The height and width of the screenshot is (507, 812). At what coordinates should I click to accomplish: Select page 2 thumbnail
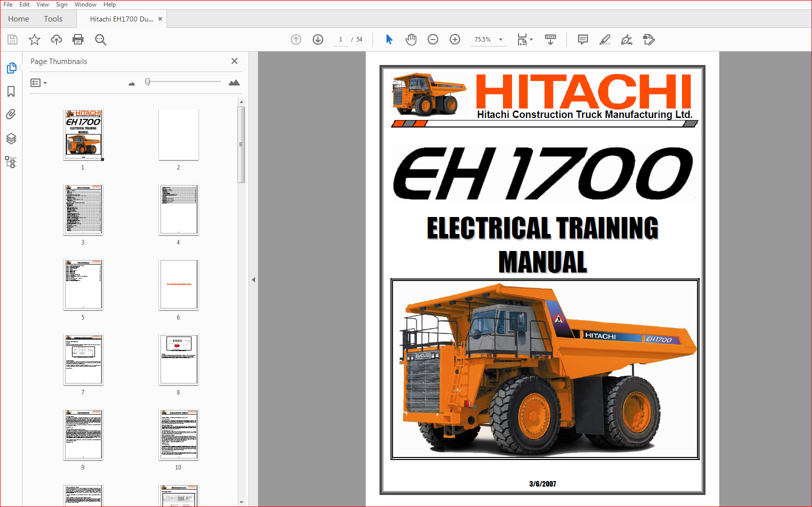click(178, 134)
